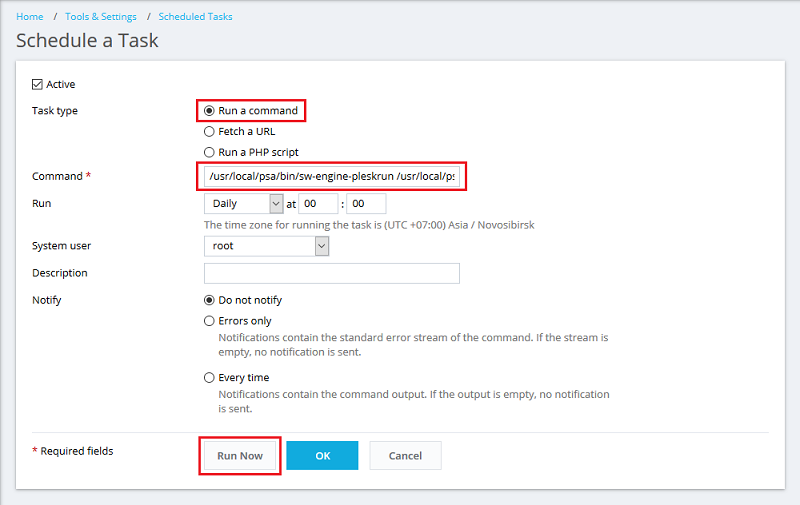Viewport: 800px width, 505px height.
Task: Choose Errors only notification option
Action: click(209, 321)
